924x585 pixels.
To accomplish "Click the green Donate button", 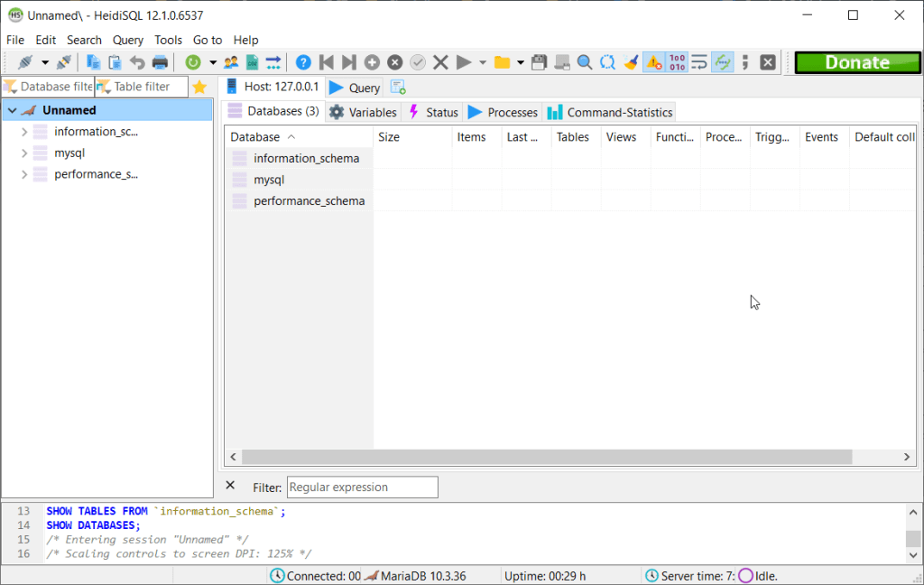I will (856, 62).
